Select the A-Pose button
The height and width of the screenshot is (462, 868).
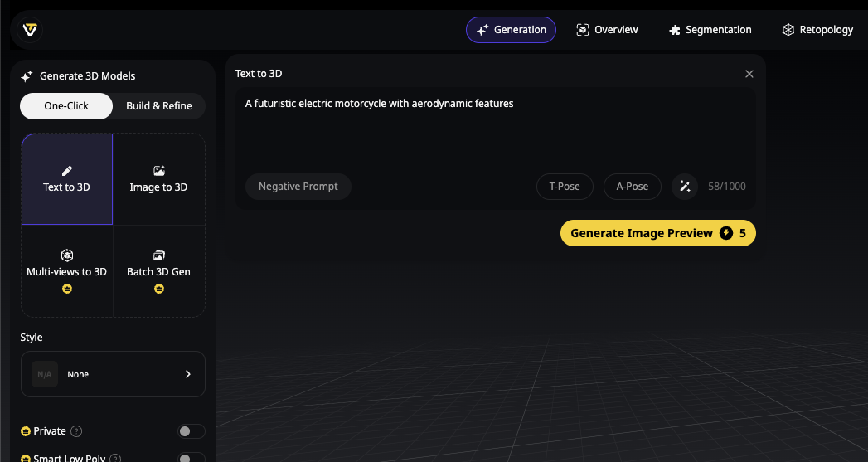[633, 187]
